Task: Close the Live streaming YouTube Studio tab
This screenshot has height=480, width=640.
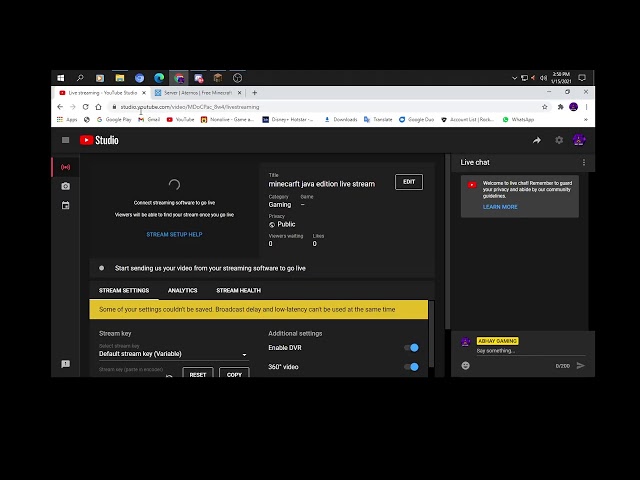Action: (144, 93)
